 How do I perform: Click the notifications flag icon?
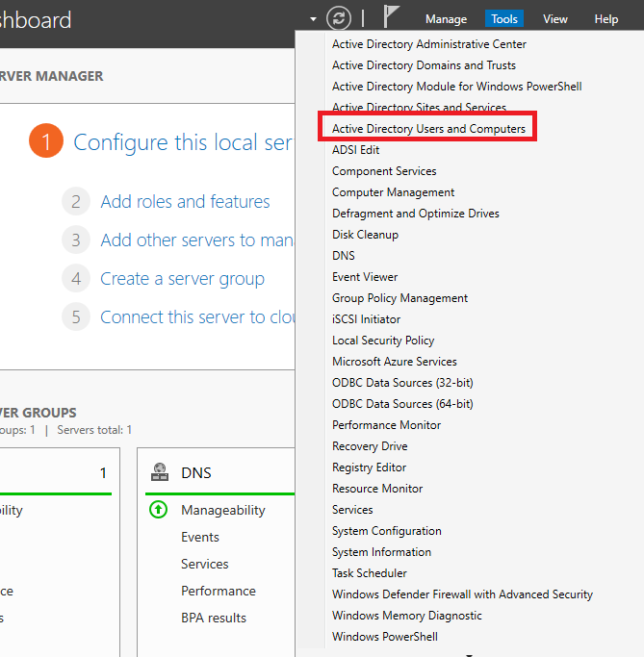[392, 18]
